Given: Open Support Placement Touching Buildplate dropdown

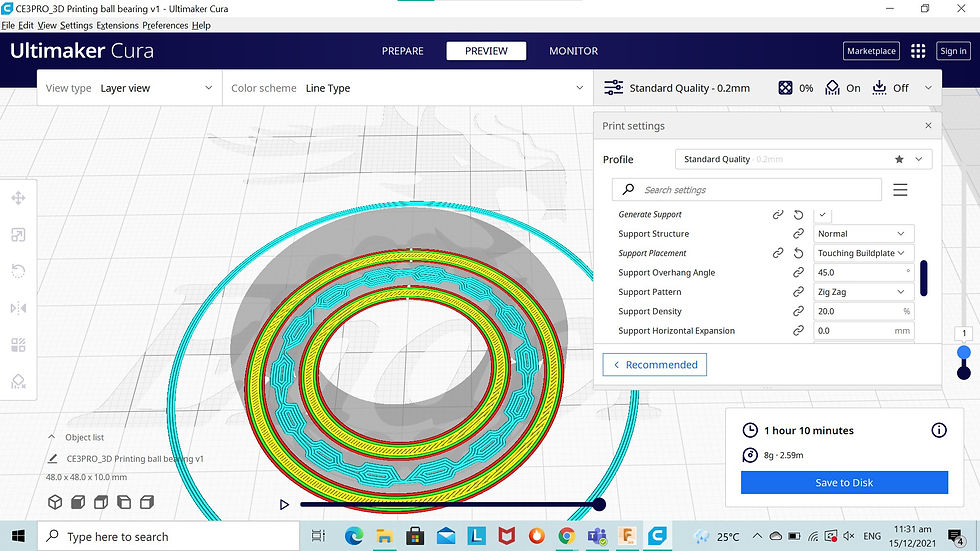Looking at the screenshot, I should [864, 253].
